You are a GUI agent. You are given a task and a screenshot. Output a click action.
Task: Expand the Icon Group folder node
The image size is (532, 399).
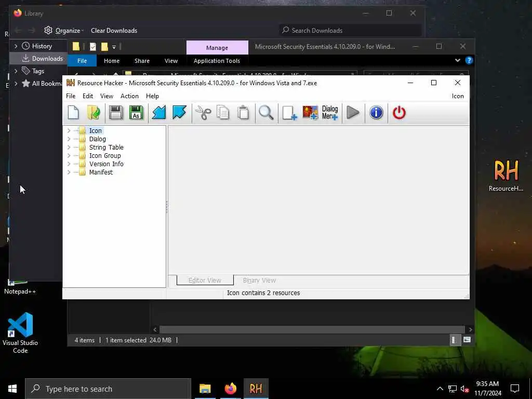tap(69, 155)
